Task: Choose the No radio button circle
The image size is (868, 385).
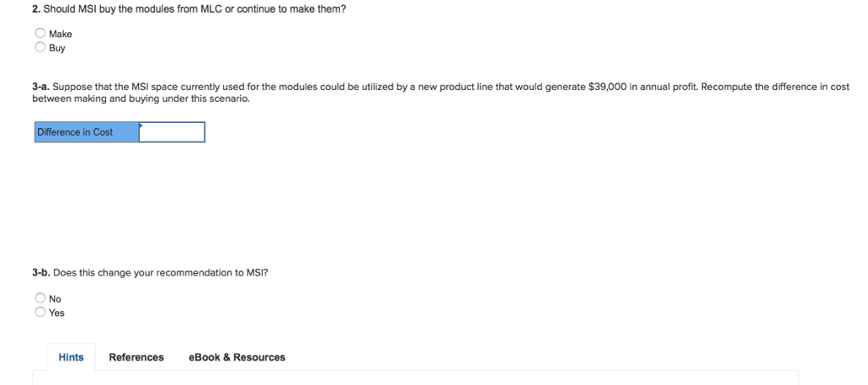Action: [40, 298]
